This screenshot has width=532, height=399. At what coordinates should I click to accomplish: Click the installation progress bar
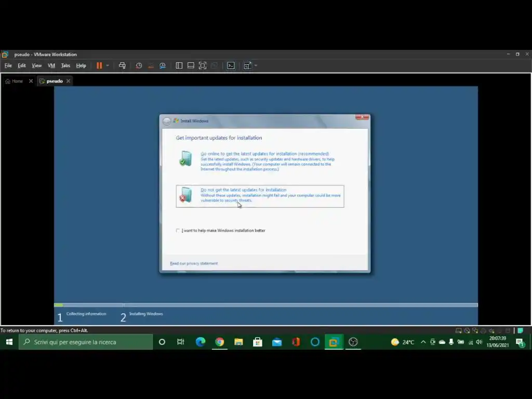[x=265, y=305]
